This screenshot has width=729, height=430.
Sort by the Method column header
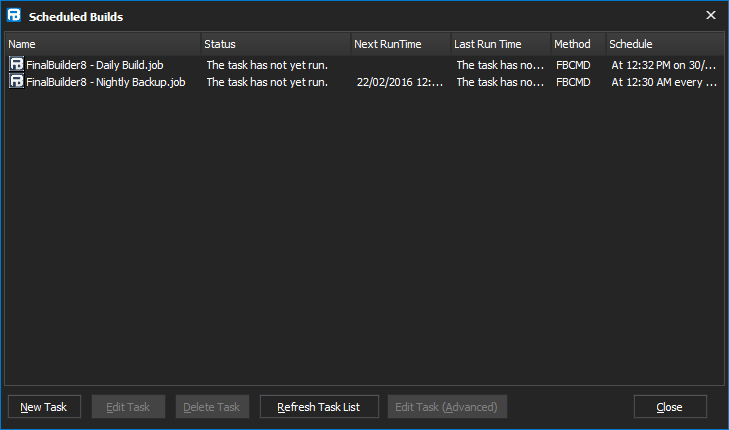(x=578, y=44)
